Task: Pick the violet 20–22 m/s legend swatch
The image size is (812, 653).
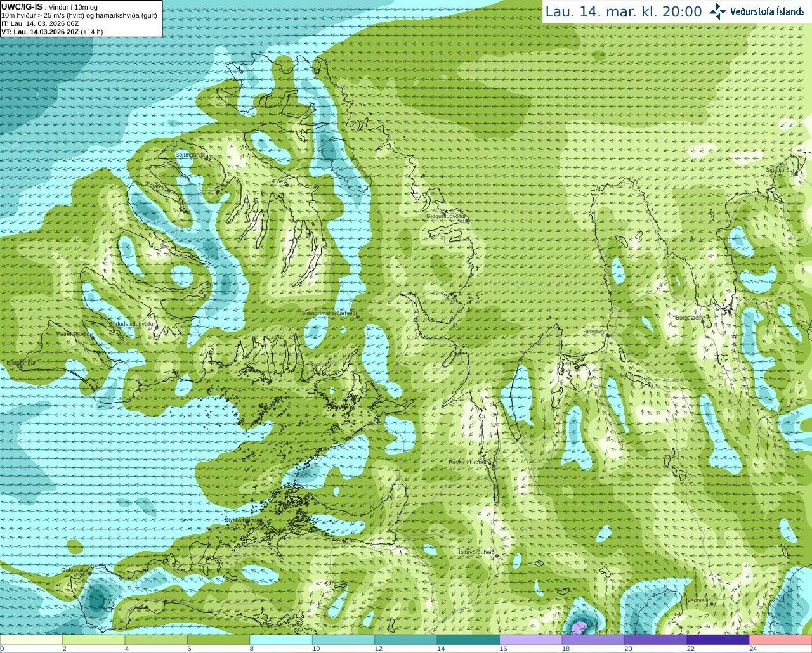Action: pyautogui.click(x=657, y=640)
